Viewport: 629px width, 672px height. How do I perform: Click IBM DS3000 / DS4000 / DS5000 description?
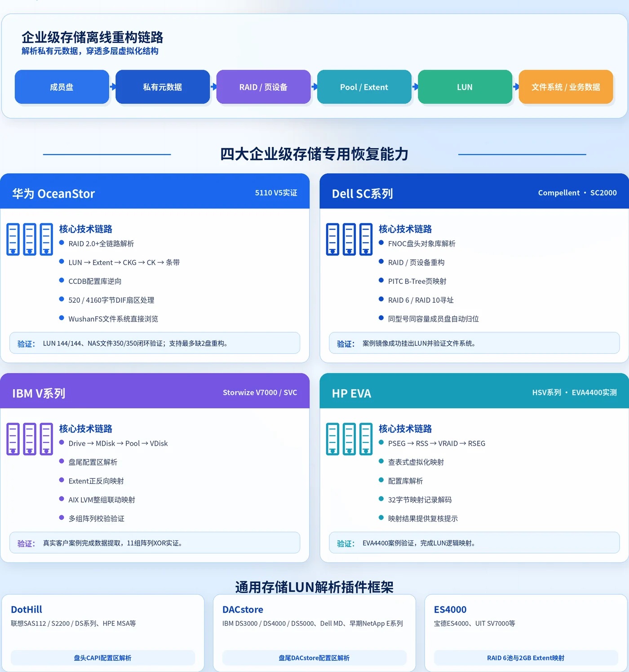(312, 623)
